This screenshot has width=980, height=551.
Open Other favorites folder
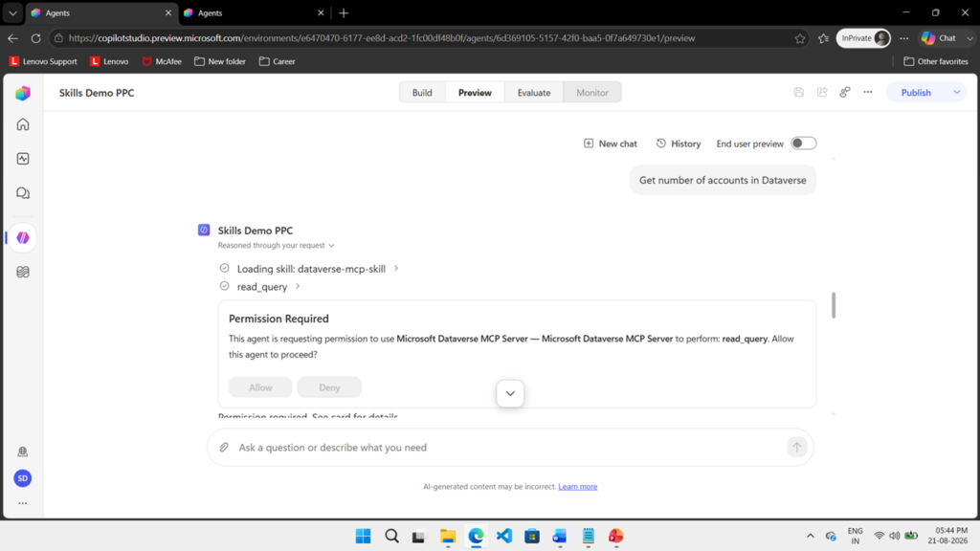[x=936, y=61]
